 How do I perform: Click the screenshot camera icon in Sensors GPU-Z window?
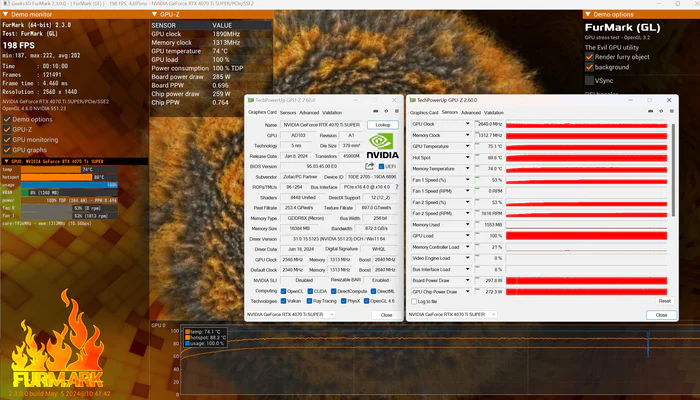(x=650, y=111)
